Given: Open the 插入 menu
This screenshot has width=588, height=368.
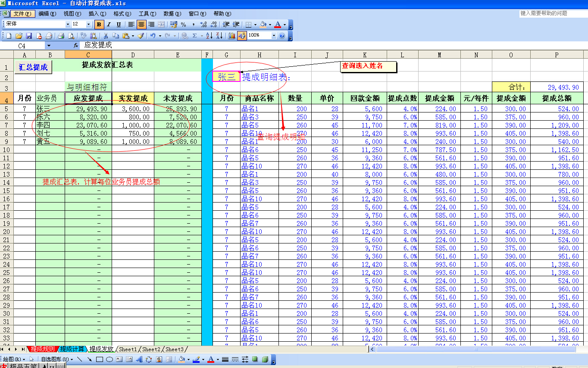Looking at the screenshot, I should coord(97,14).
